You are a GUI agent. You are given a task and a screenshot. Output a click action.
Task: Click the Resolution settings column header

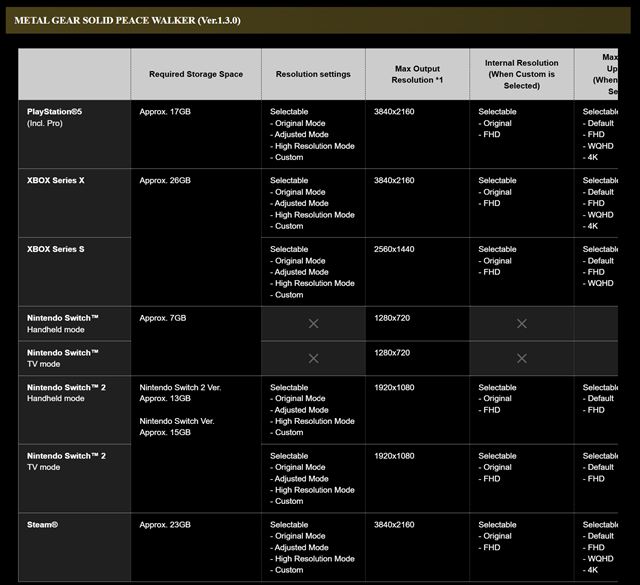click(x=313, y=74)
